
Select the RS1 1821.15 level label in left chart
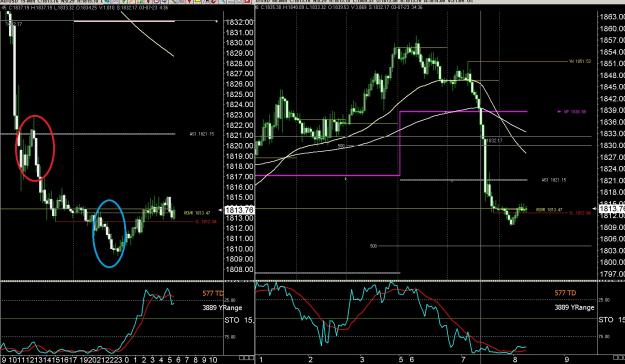[202, 134]
